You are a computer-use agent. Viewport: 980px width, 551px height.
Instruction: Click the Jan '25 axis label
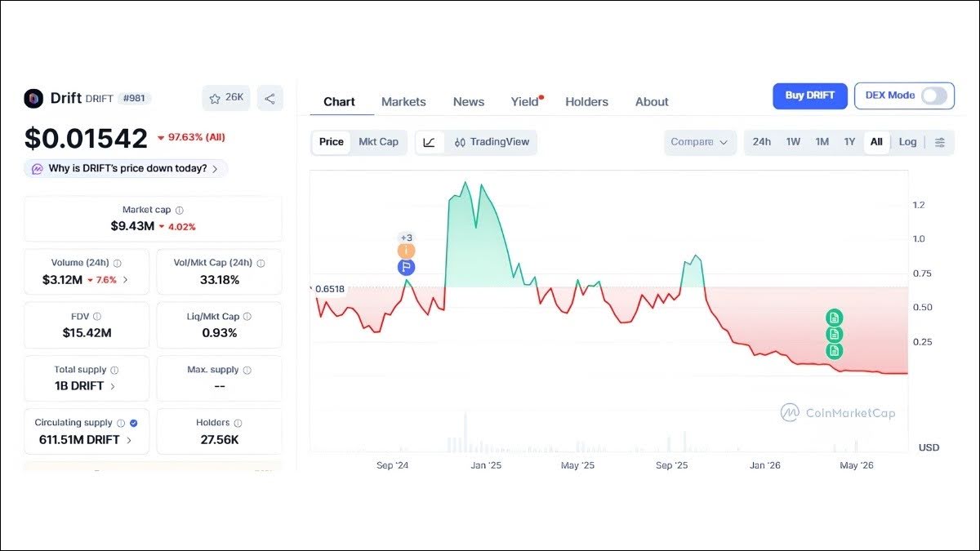coord(486,465)
